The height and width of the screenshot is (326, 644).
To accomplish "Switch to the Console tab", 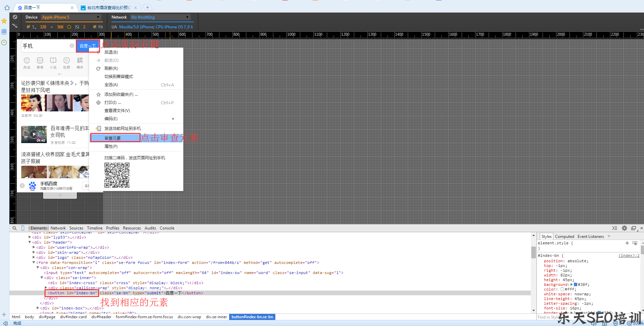I will [167, 228].
